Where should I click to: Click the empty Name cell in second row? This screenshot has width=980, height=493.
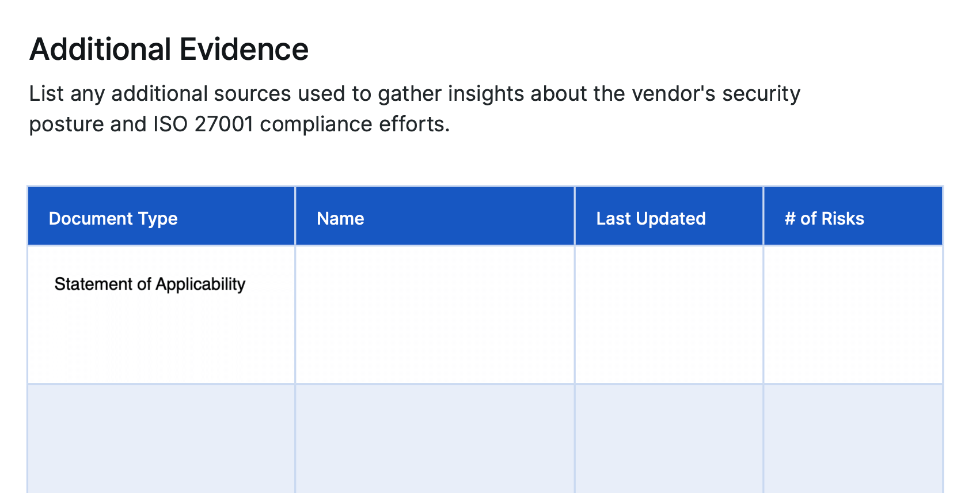pyautogui.click(x=435, y=438)
